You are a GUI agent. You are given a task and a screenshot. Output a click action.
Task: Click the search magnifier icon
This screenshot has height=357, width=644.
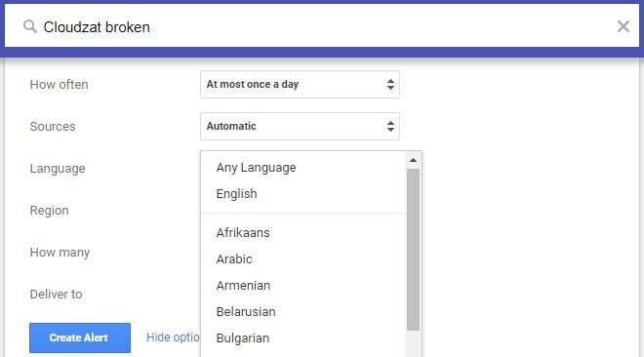pos(29,26)
